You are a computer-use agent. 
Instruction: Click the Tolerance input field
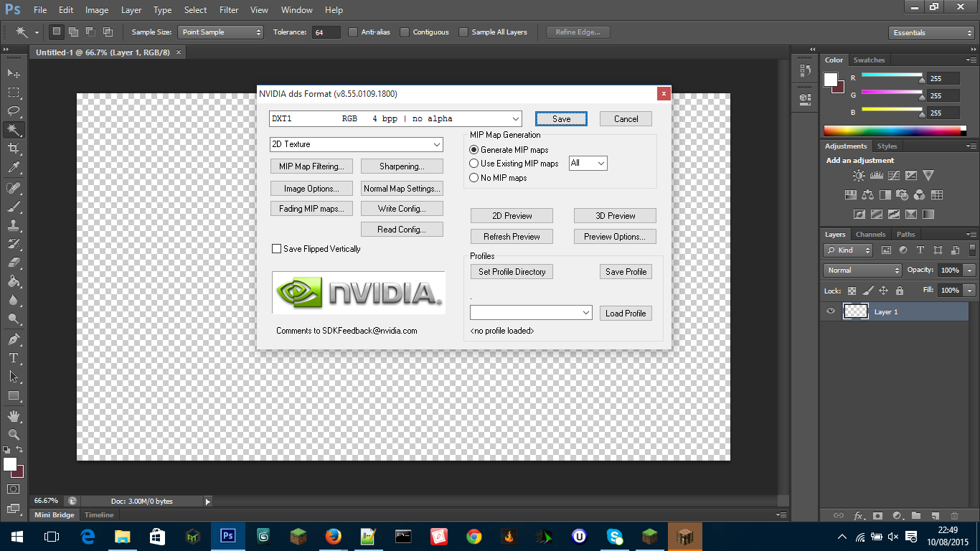coord(326,32)
